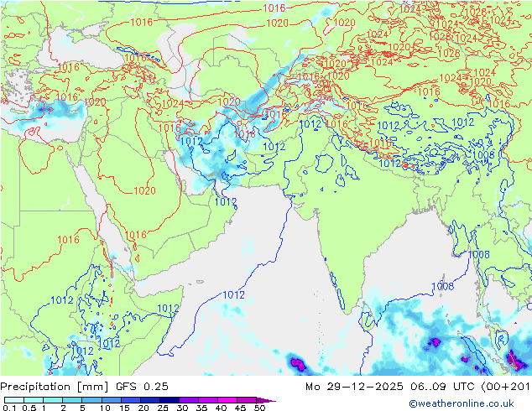Click the 1020 isobar label over Saudi Arabia
This screenshot has height=411, width=532.
pos(144,191)
